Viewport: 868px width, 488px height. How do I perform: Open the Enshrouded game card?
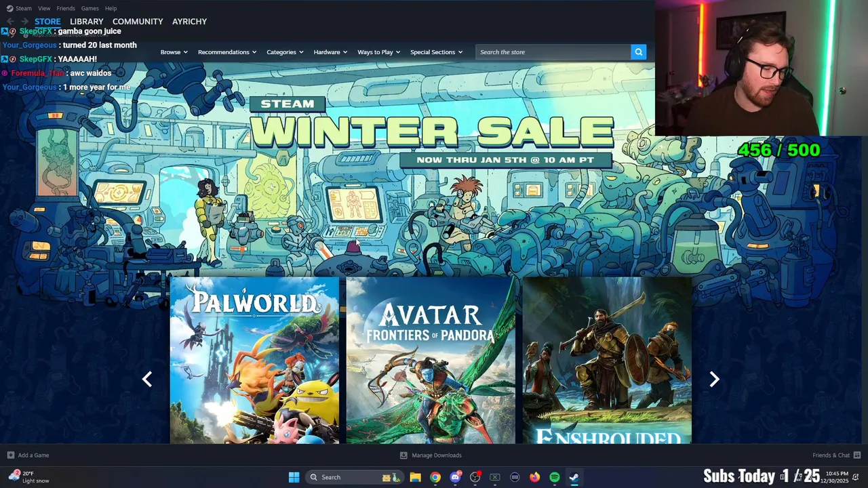point(607,361)
